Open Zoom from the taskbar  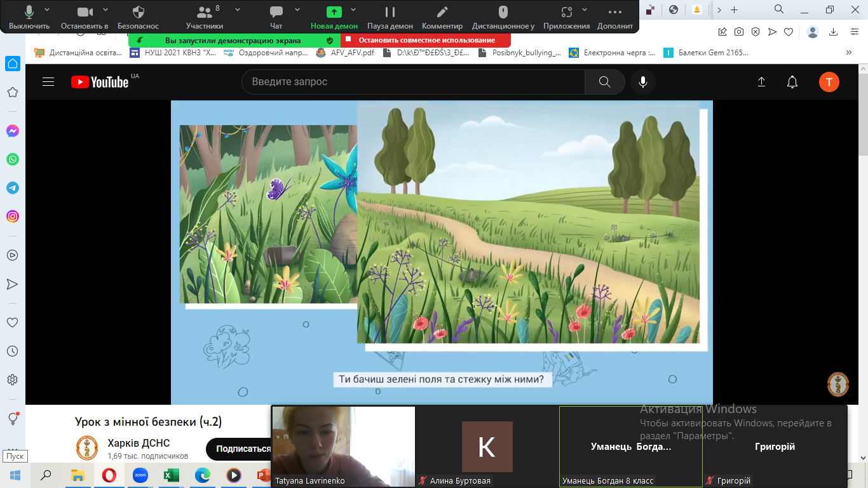coord(140,475)
